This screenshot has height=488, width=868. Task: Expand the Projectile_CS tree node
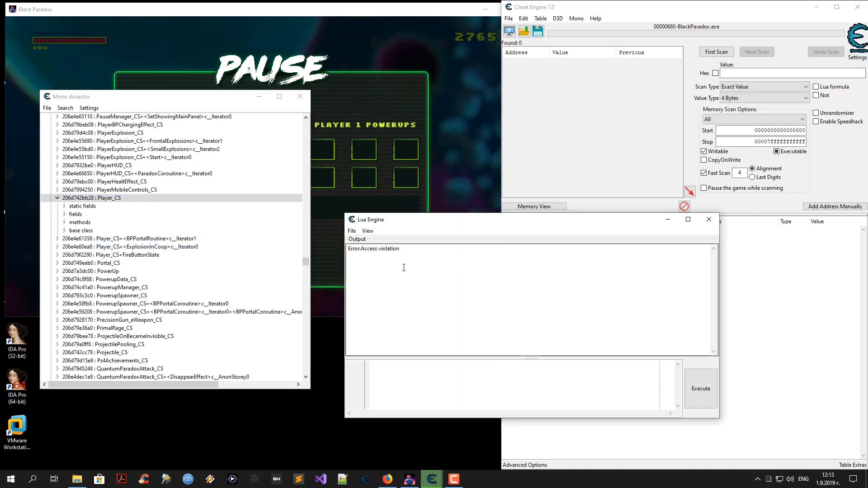point(57,352)
